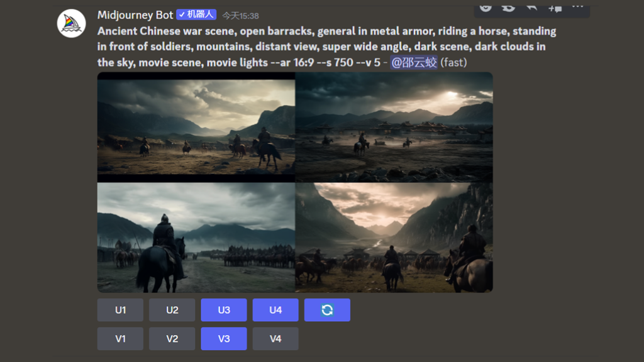
Task: Click the highlighted V3 variation button
Action: (x=224, y=339)
